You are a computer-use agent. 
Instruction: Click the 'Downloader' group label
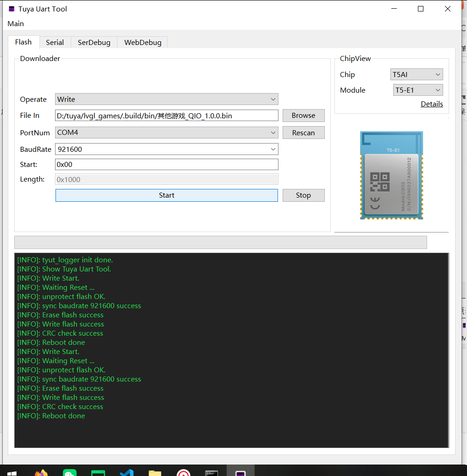40,59
